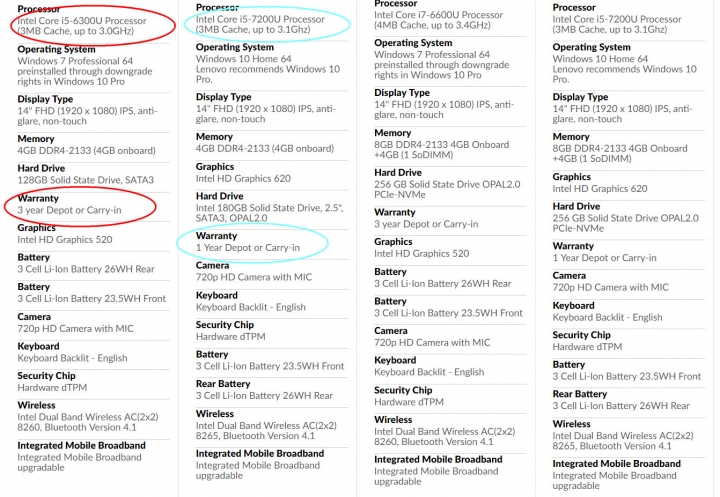Click "1 Year Depot or Carry-in" in 180GB drive column

[248, 248]
